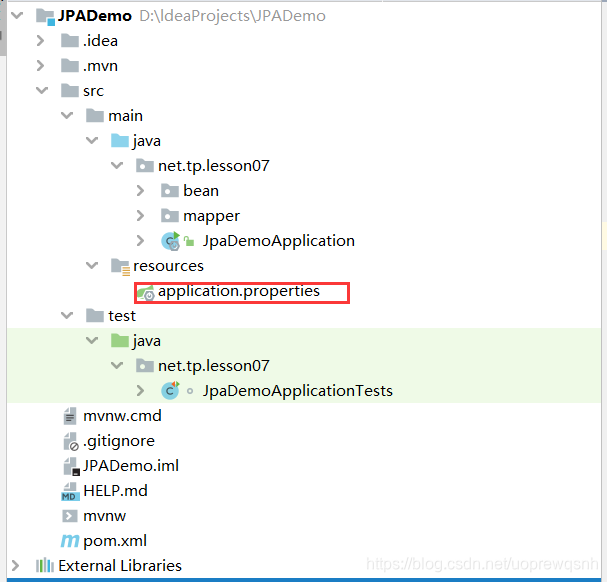Screen dimensions: 607x582
Task: Click the src folder icon
Action: 70,90
